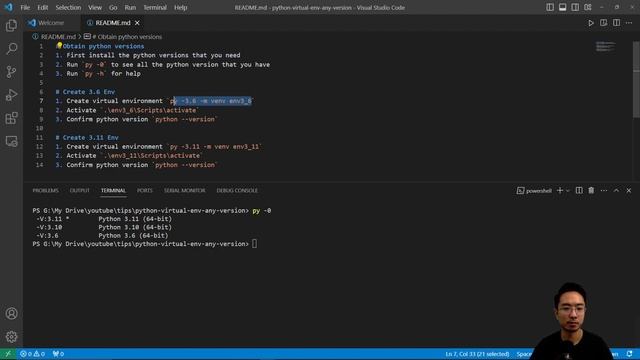Open terminal panel More Actions ellipsis
Screen dimensions: 640x360
click(604, 191)
